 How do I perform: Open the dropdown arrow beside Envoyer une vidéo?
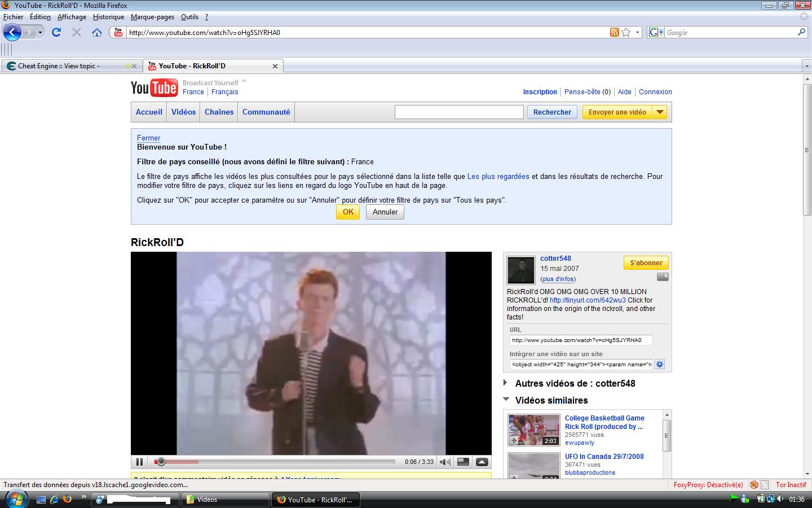click(660, 112)
